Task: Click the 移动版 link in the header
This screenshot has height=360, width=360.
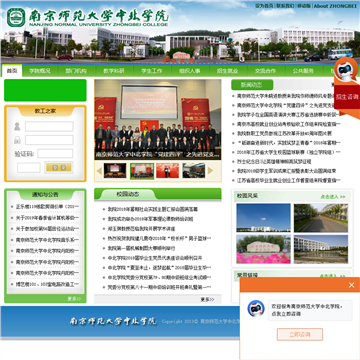Action: pyautogui.click(x=304, y=6)
